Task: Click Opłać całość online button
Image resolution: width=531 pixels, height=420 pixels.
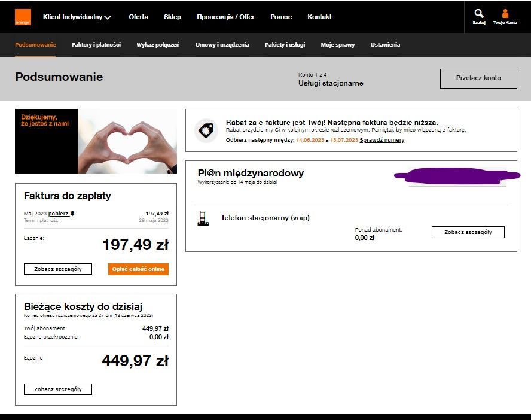Action: click(138, 269)
